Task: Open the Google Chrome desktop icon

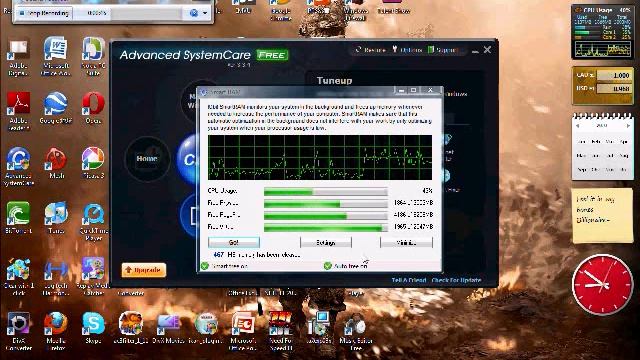Action: click(x=281, y=10)
